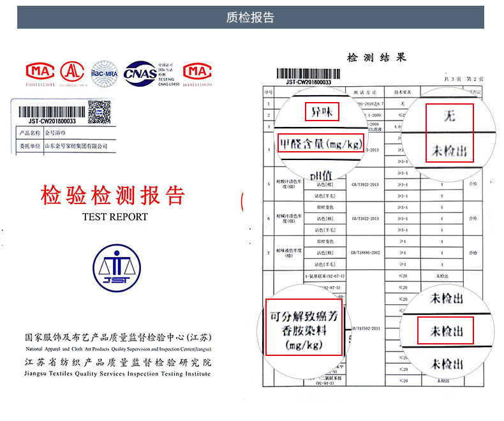This screenshot has width=504, height=421.
Task: Click the barcode under 检测结果 heading
Action: 308,74
